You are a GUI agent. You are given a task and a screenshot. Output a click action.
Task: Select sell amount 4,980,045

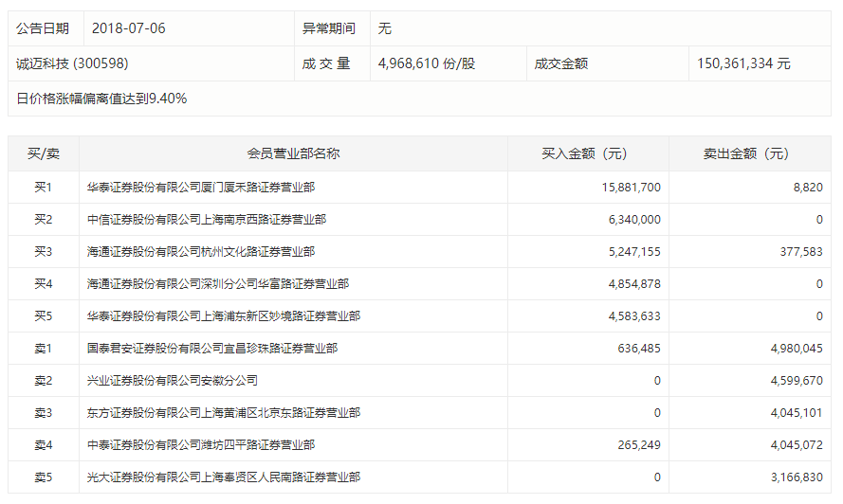[x=797, y=349]
